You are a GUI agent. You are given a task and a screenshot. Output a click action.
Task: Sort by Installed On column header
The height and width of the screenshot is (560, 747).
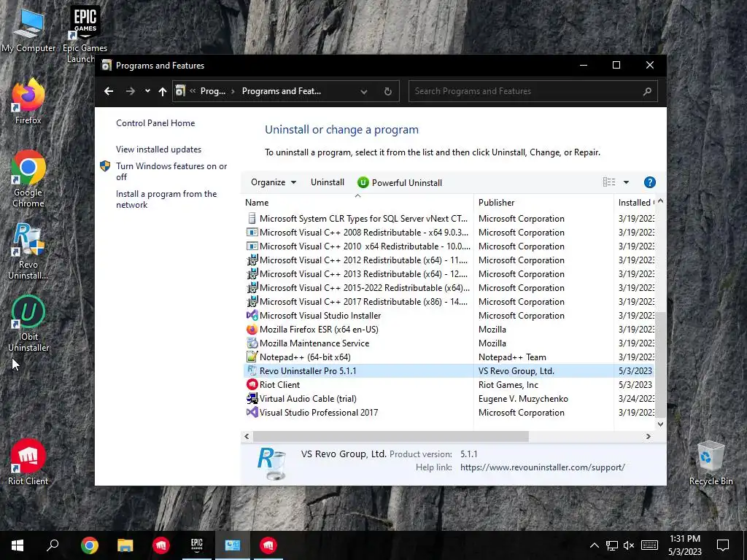[x=635, y=203]
